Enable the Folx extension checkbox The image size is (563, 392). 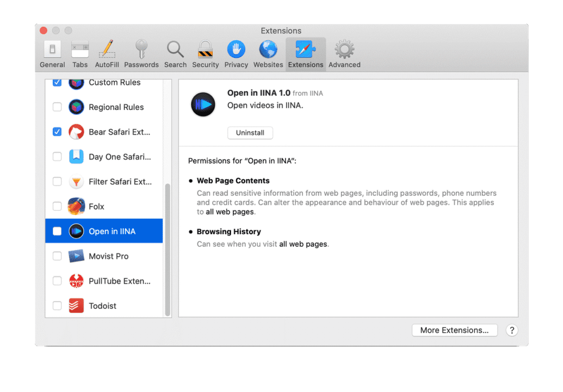click(x=57, y=206)
